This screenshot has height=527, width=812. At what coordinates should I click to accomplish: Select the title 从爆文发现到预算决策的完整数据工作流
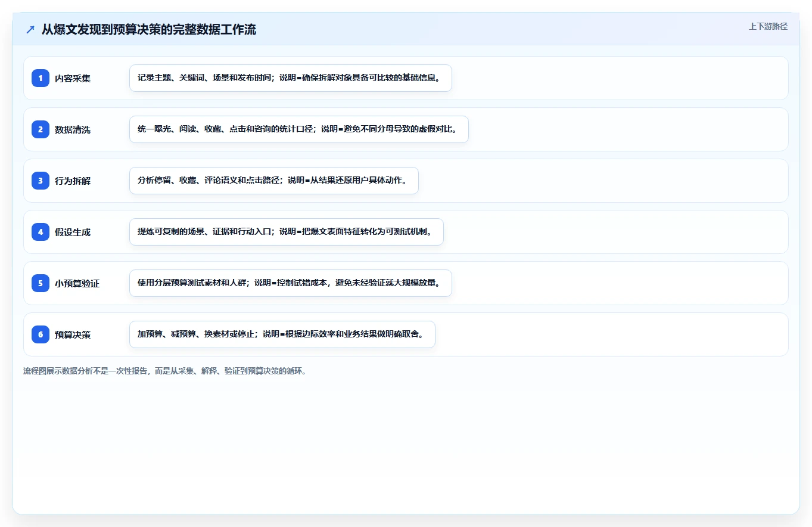point(149,30)
